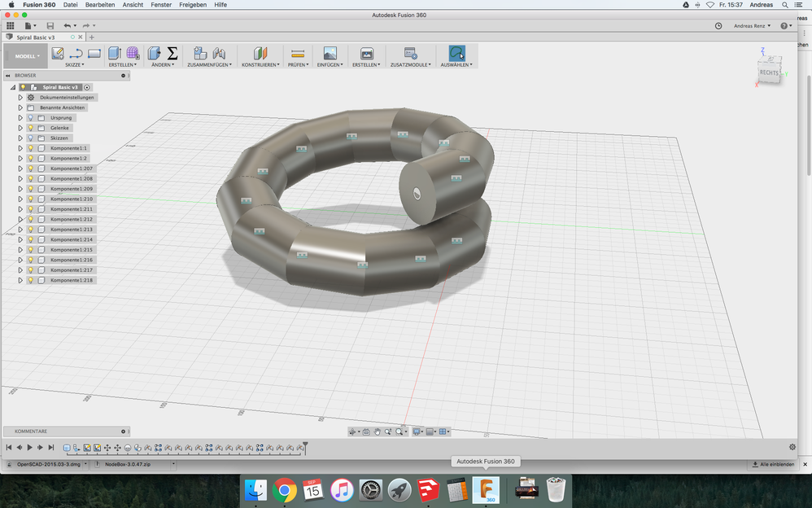Viewport: 812px width, 508px height.
Task: Expand the Komponente1:210 tree node
Action: click(x=20, y=199)
